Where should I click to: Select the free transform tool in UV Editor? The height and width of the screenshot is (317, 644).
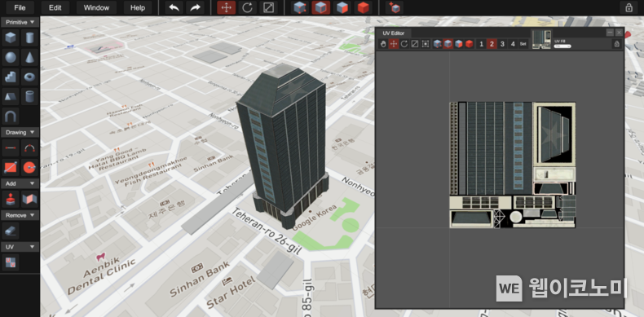click(426, 44)
